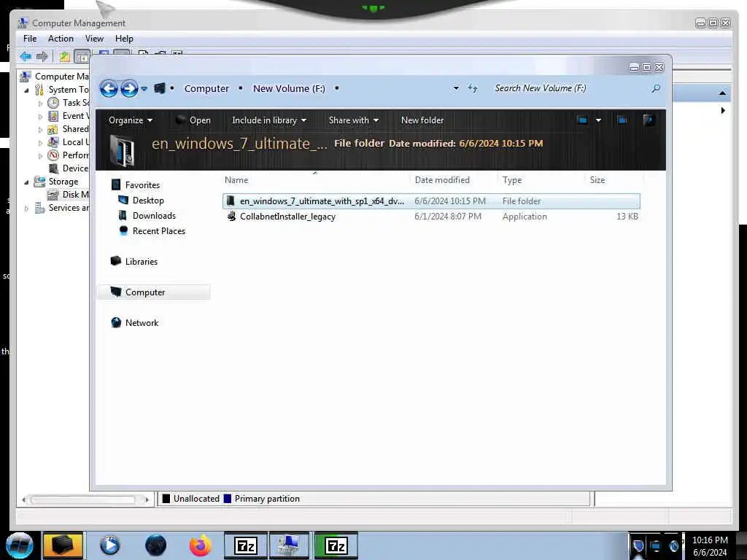Open recent locations dropdown beside Forward arrow

[144, 88]
